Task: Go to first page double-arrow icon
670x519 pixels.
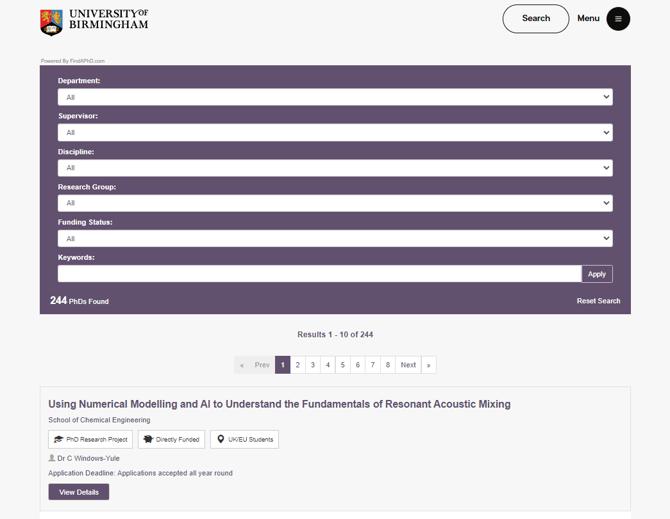Action: tap(242, 365)
